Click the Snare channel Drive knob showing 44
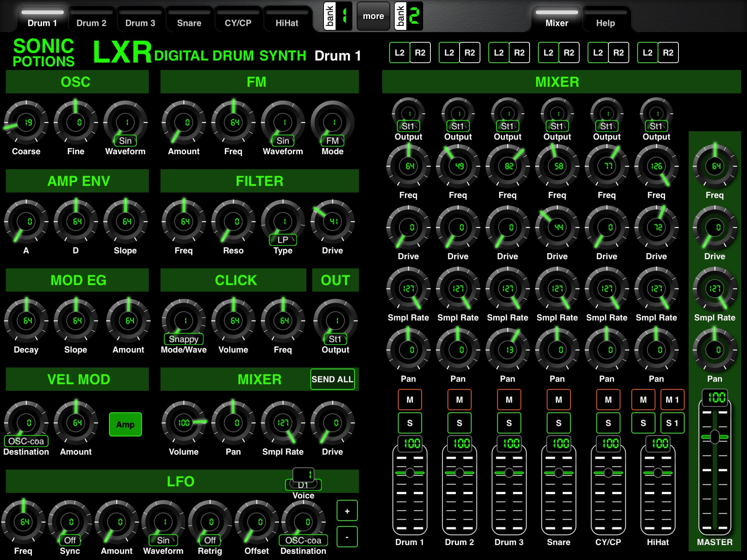This screenshot has width=747, height=560. click(x=557, y=227)
